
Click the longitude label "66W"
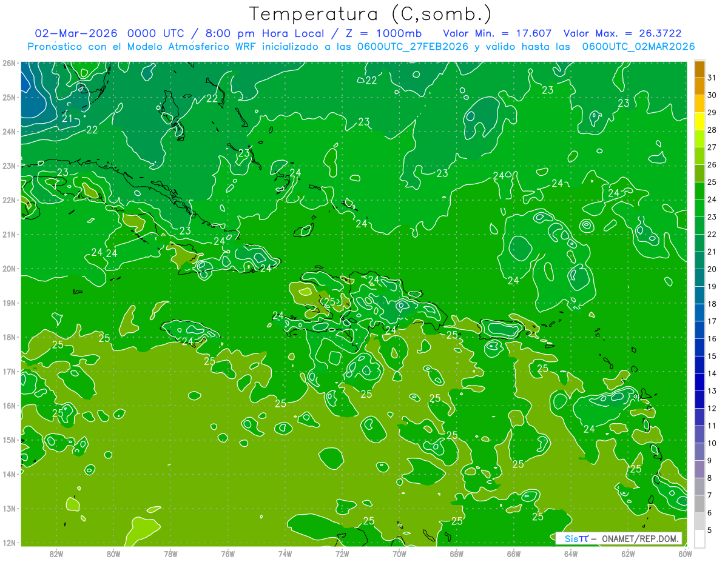514,554
